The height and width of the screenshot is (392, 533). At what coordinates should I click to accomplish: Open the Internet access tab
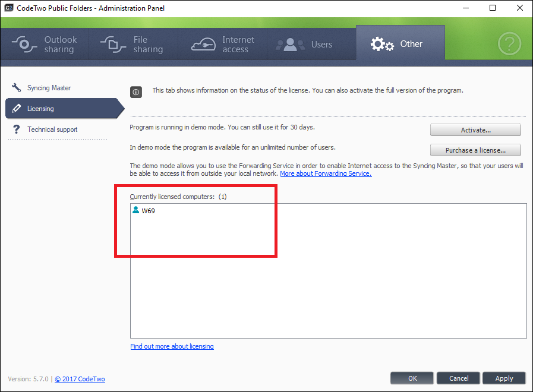tap(223, 44)
